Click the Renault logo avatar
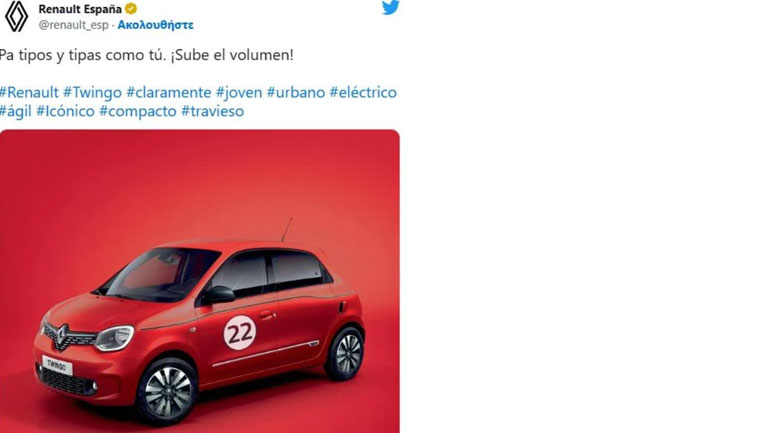 pos(16,16)
